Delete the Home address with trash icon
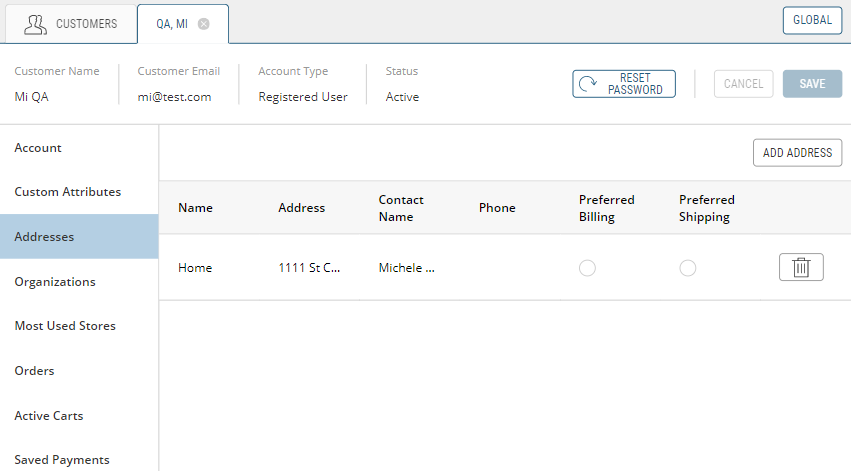 coord(800,267)
